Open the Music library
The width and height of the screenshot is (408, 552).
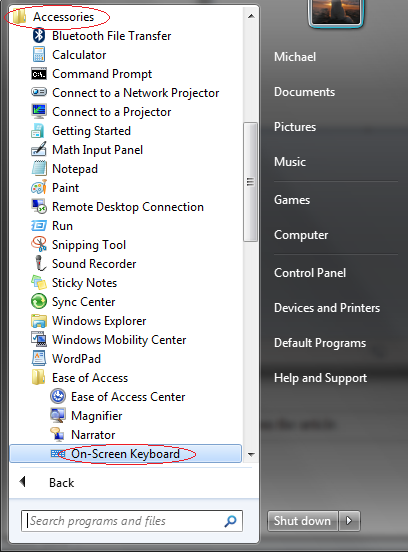[290, 162]
